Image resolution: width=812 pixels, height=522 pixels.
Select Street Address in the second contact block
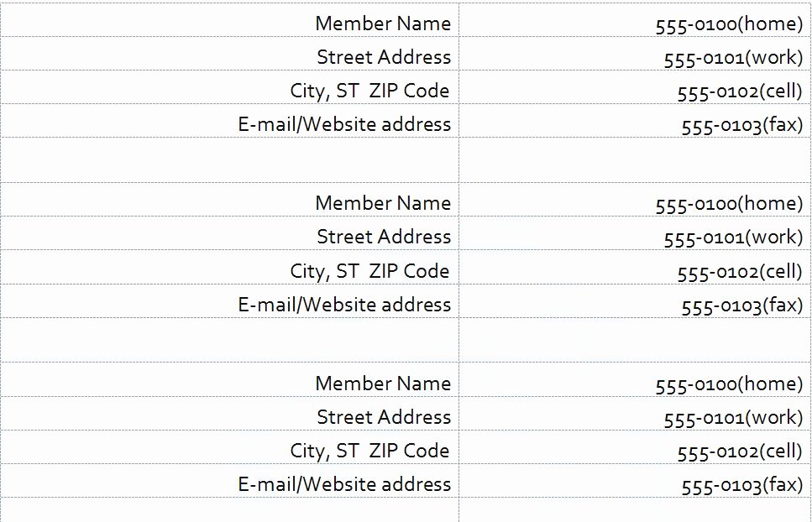[384, 237]
